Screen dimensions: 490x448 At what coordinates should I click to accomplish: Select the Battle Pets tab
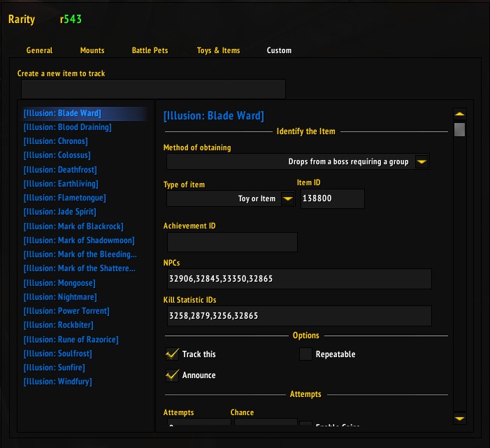150,50
